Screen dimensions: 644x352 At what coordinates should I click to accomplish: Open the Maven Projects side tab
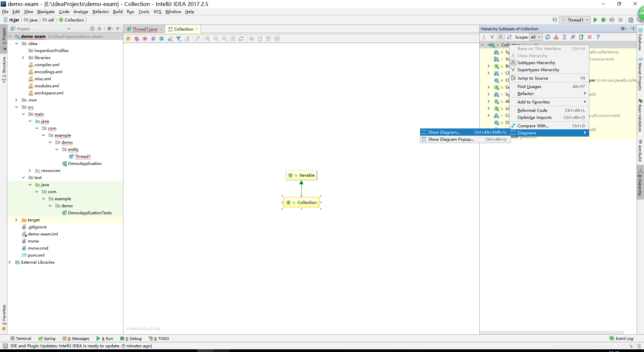640,74
